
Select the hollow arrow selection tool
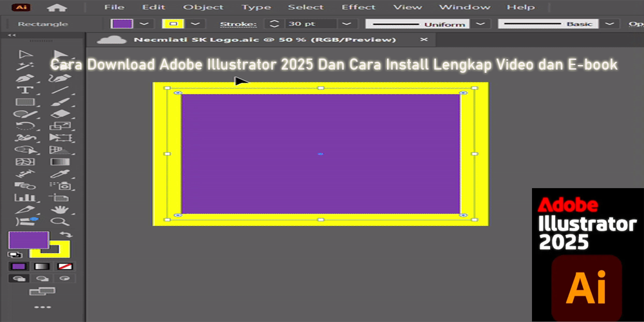click(x=26, y=55)
